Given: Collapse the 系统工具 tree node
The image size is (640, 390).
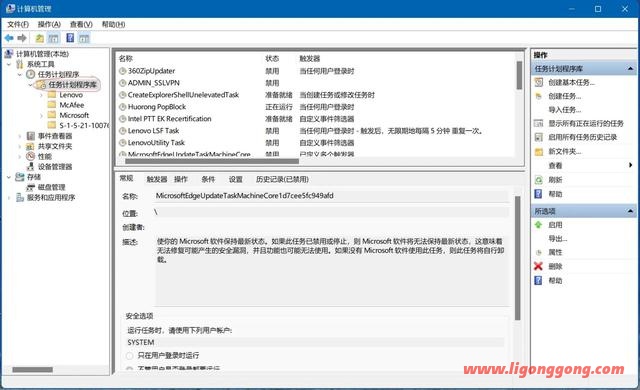Looking at the screenshot, I should [9, 64].
